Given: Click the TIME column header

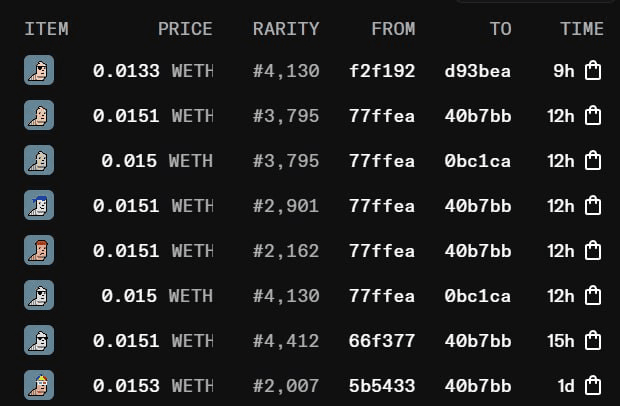Looking at the screenshot, I should [582, 29].
